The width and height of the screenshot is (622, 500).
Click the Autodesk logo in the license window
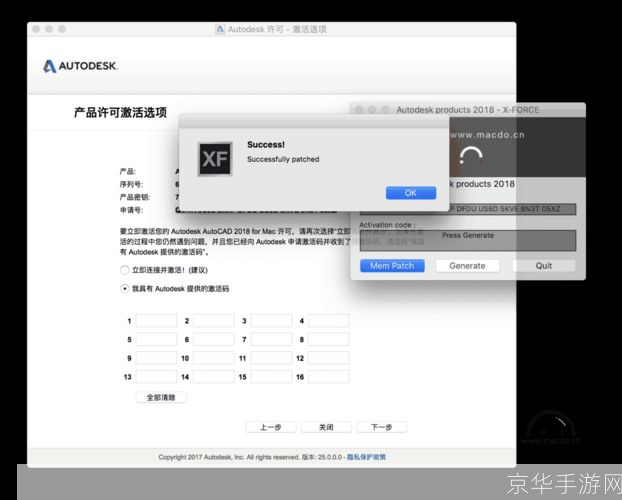coord(81,66)
